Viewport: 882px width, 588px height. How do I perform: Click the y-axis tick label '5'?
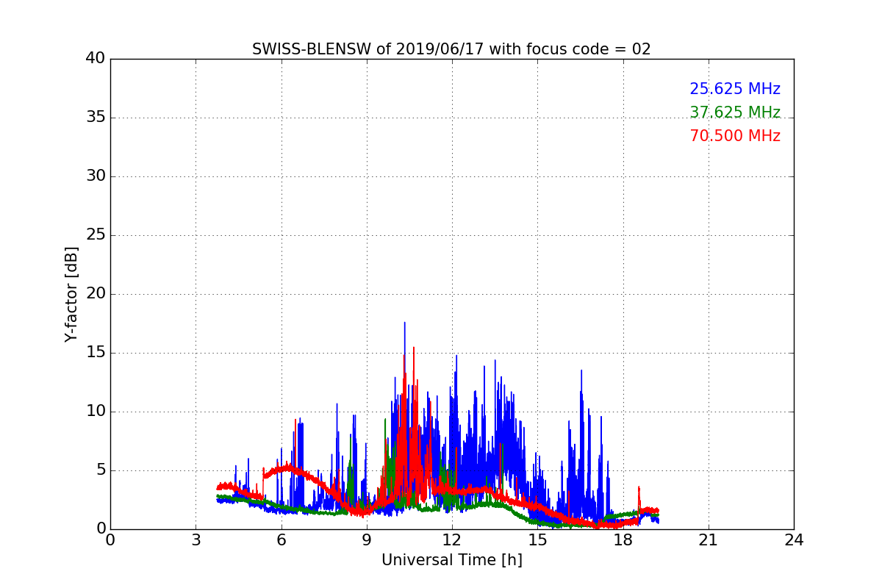point(101,470)
